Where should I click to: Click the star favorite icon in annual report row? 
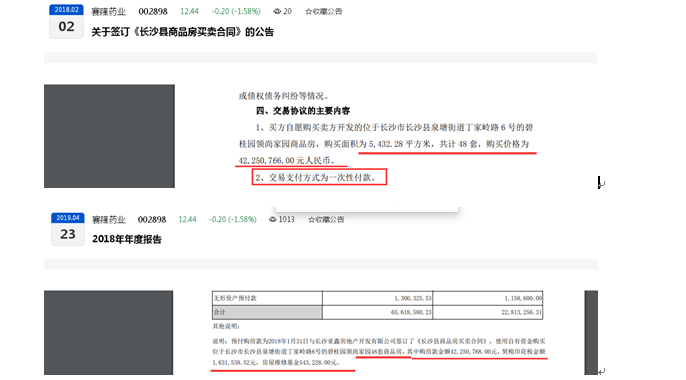[x=311, y=220]
